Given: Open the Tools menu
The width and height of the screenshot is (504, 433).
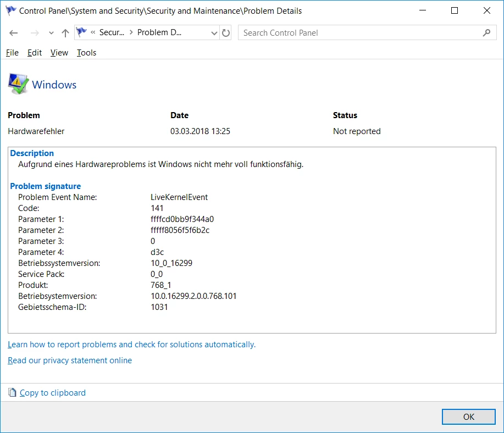Looking at the screenshot, I should 86,53.
